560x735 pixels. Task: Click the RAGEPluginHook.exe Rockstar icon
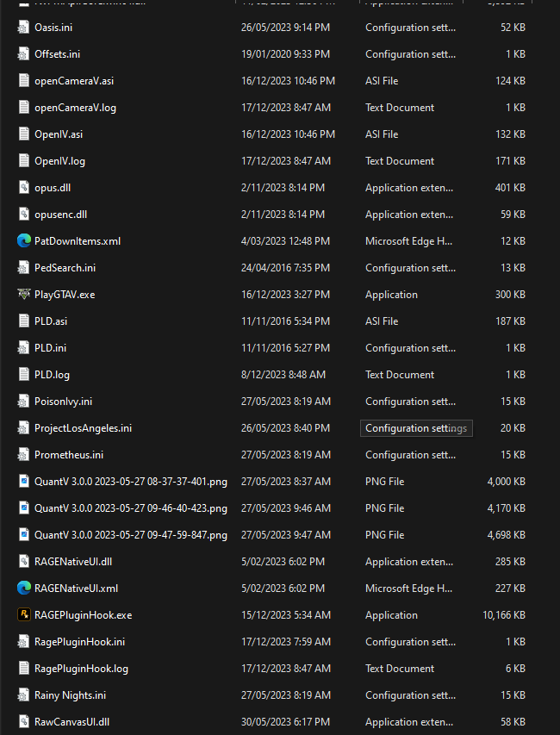click(x=23, y=615)
